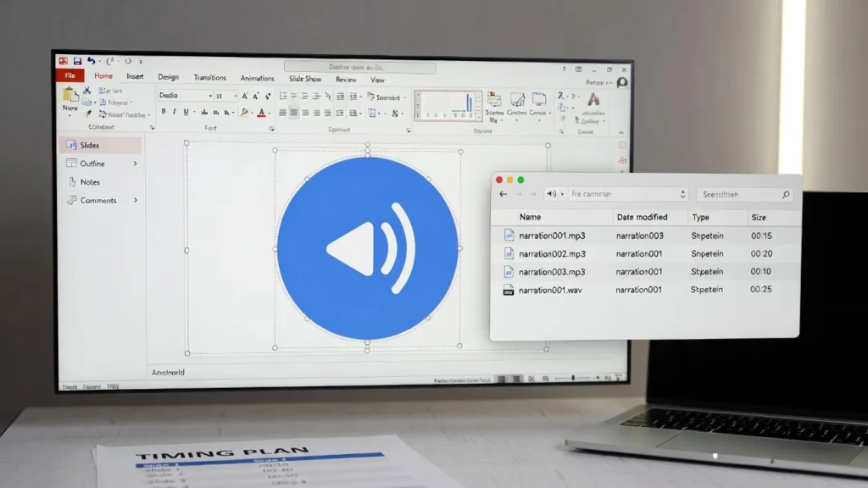The width and height of the screenshot is (868, 488).
Task: Toggle Underline formatting
Action: point(186,112)
